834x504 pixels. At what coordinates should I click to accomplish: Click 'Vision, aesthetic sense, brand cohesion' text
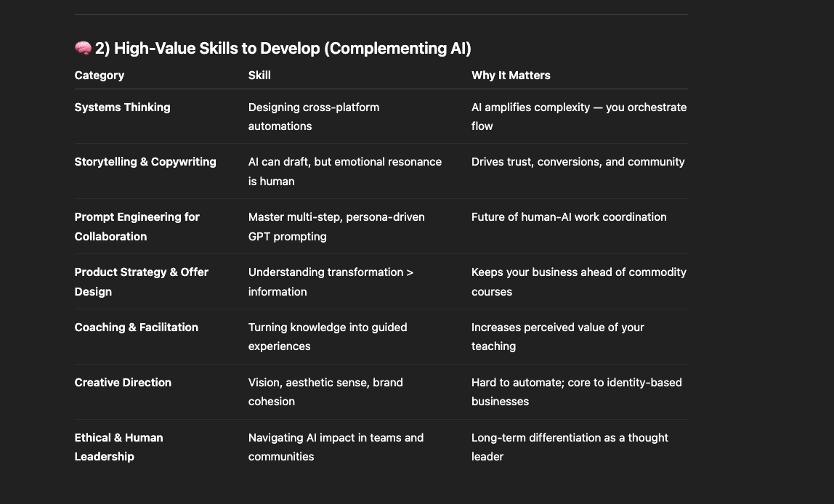(x=325, y=391)
